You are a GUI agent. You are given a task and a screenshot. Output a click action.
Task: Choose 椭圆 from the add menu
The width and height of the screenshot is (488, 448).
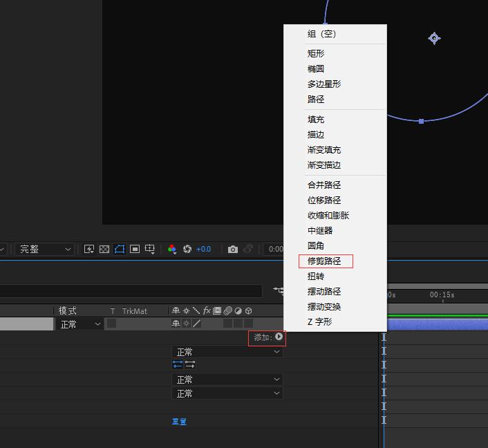coord(335,69)
